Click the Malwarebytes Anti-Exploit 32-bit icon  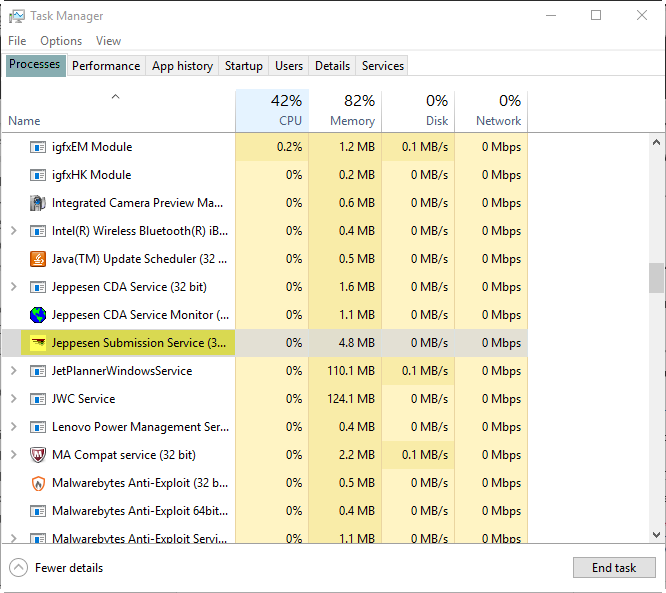(38, 483)
